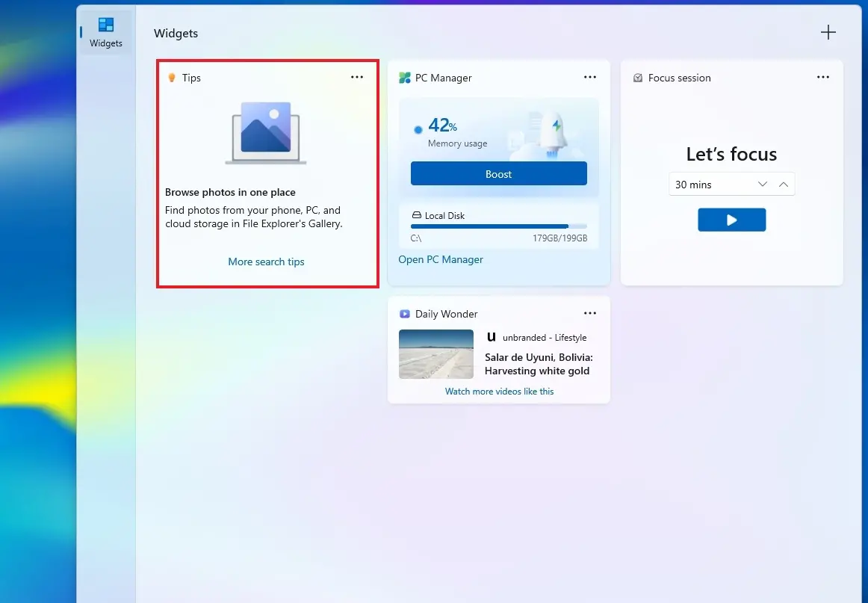The width and height of the screenshot is (868, 603).
Task: Decrease focus time with down chevron
Action: coord(762,185)
